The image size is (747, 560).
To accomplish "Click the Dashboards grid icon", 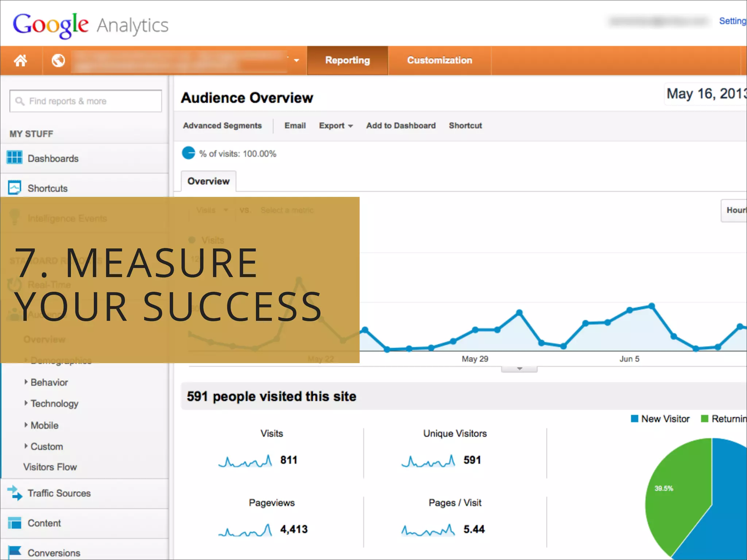I will [x=15, y=157].
